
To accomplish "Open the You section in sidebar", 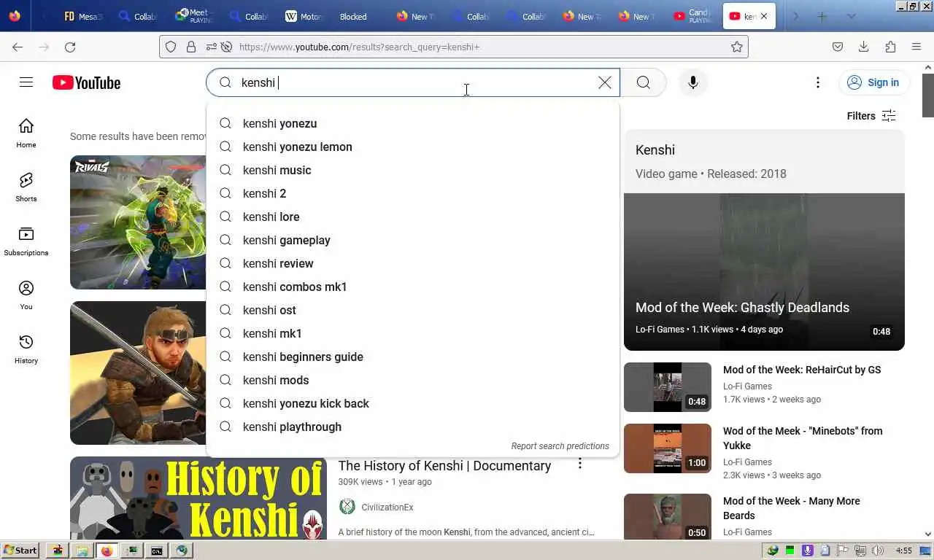I will coord(26,295).
